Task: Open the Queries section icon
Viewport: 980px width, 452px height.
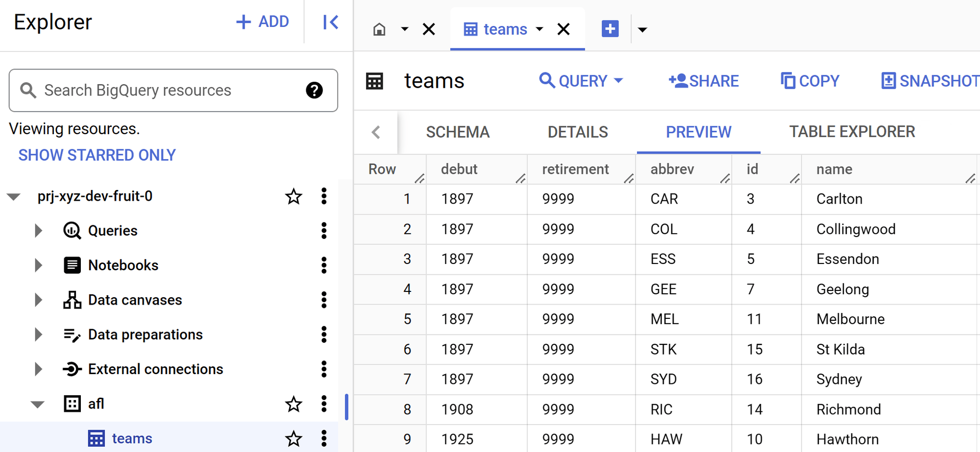Action: pyautogui.click(x=73, y=230)
